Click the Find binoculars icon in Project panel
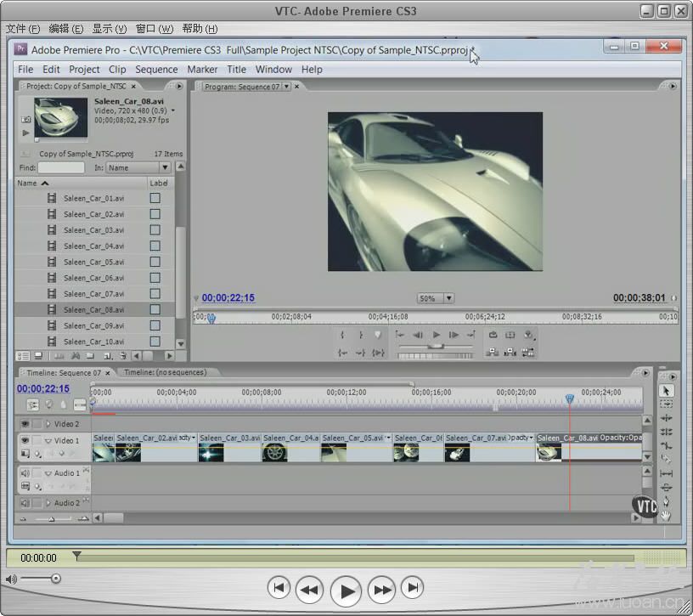Screen dimensions: 693x616 click(76, 355)
